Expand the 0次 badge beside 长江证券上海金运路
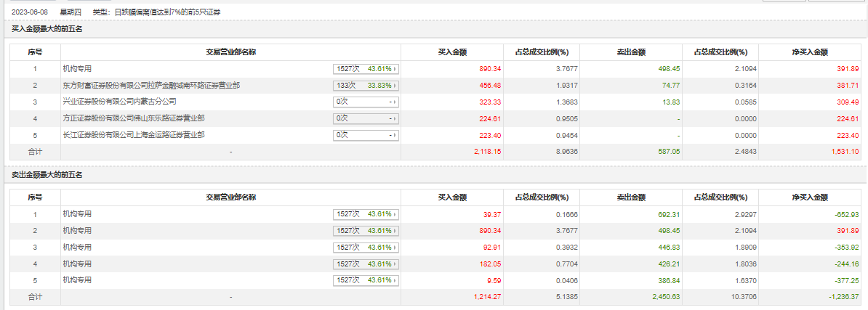This screenshot has width=868, height=310. [366, 135]
